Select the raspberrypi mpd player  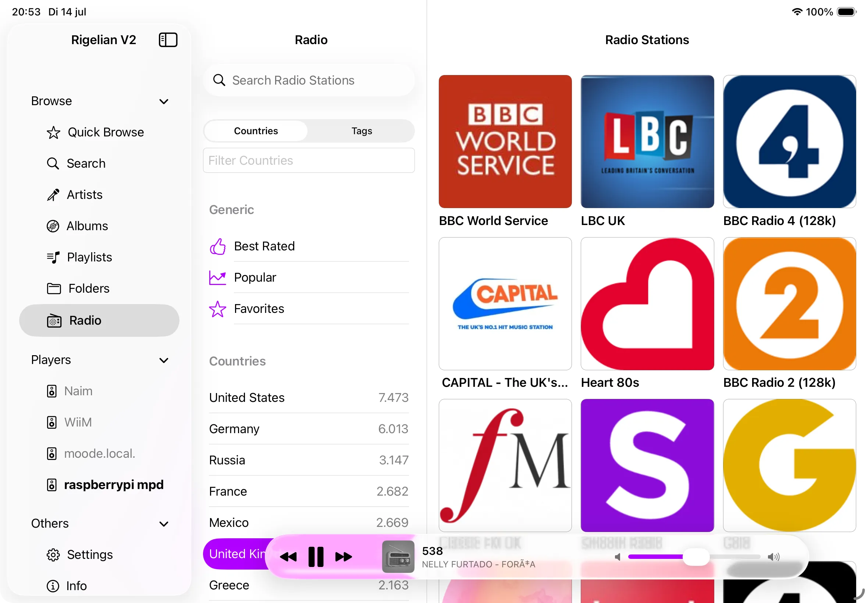[x=99, y=485]
